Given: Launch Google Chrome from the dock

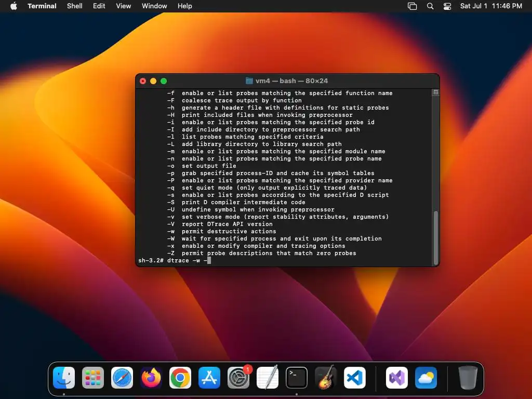Looking at the screenshot, I should click(180, 378).
